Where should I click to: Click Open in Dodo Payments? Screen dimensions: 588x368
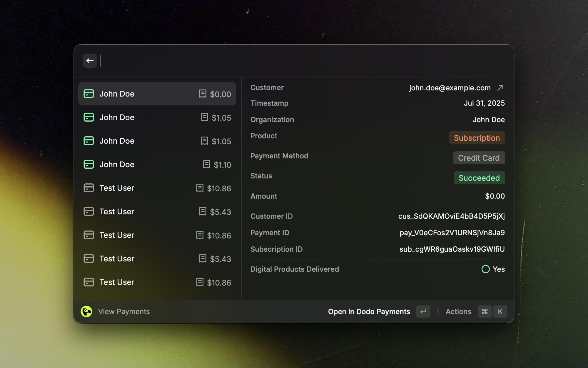point(369,311)
